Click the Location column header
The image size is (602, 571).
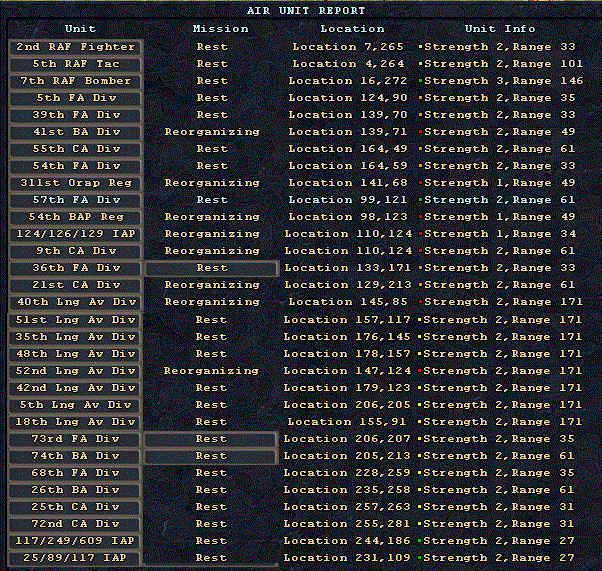point(352,29)
